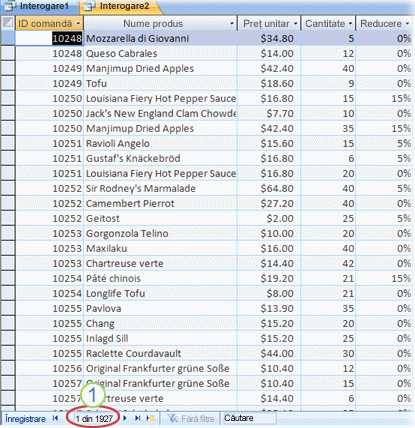Click the quantity 42 cell for Chartreuse verte
This screenshot has height=428, width=415.
click(x=328, y=263)
